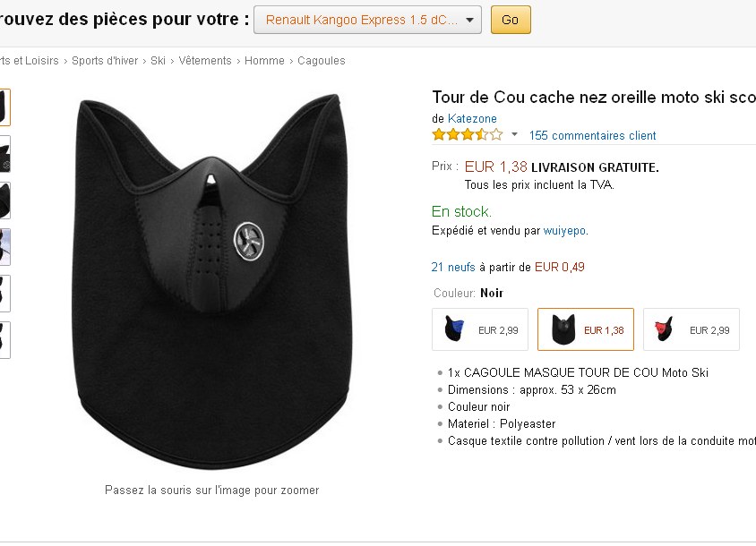Go to the Vêtements breadcrumb

click(x=204, y=61)
